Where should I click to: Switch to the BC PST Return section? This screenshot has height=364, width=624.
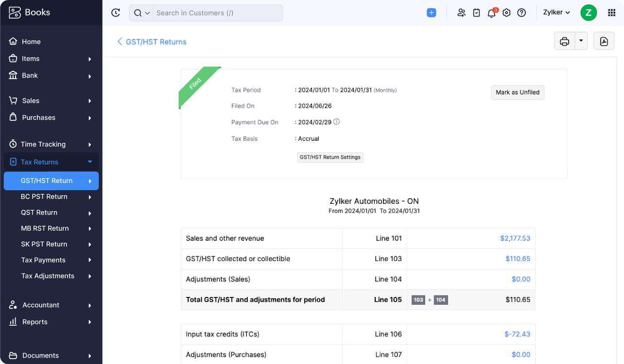click(45, 197)
